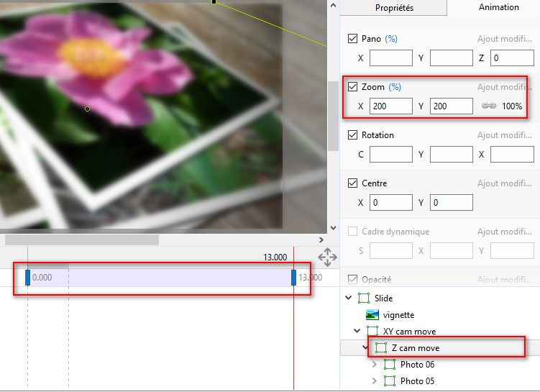
Task: Click the (%) unit link beside Pano
Action: (x=391, y=38)
